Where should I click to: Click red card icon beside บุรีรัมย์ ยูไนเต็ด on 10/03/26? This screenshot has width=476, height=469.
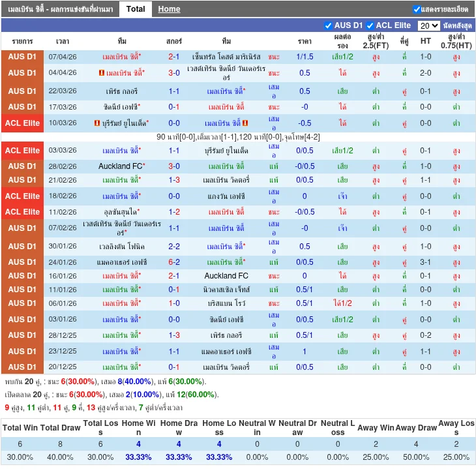click(x=97, y=123)
